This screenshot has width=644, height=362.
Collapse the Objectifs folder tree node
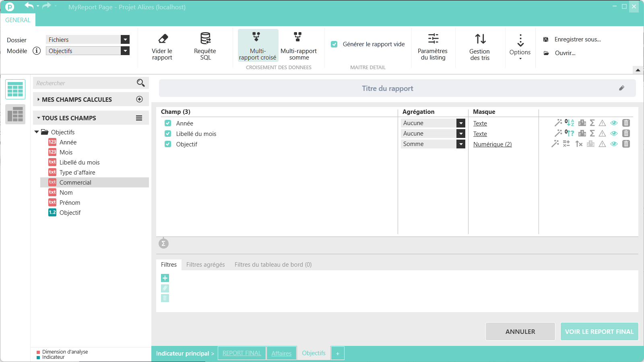(37, 132)
